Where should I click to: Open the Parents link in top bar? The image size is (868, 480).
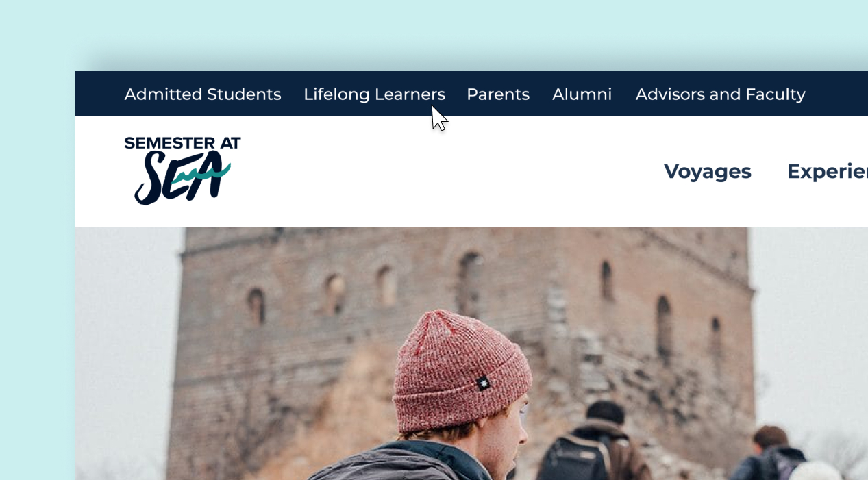point(498,94)
